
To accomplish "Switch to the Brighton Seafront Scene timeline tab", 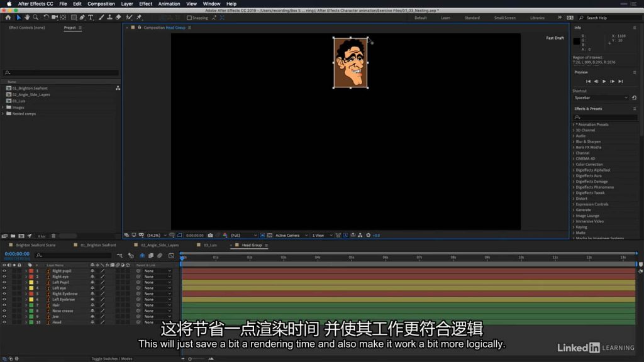I will 36,246.
